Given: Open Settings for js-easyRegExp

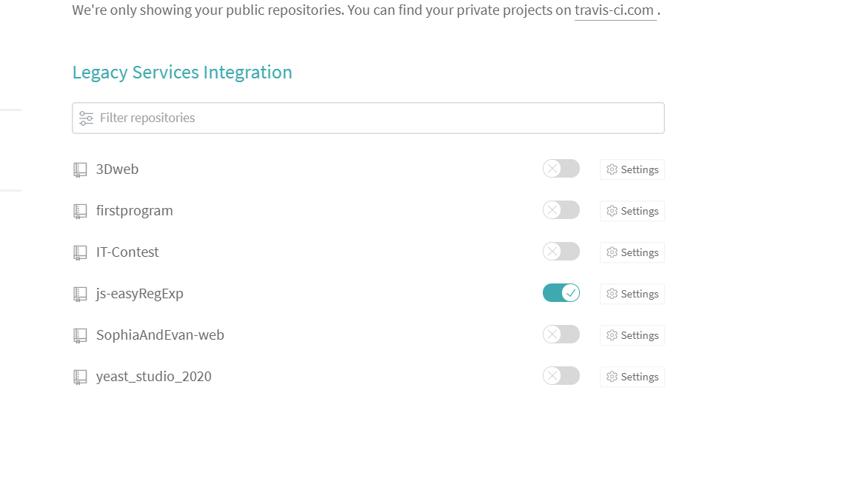Looking at the screenshot, I should 632,294.
